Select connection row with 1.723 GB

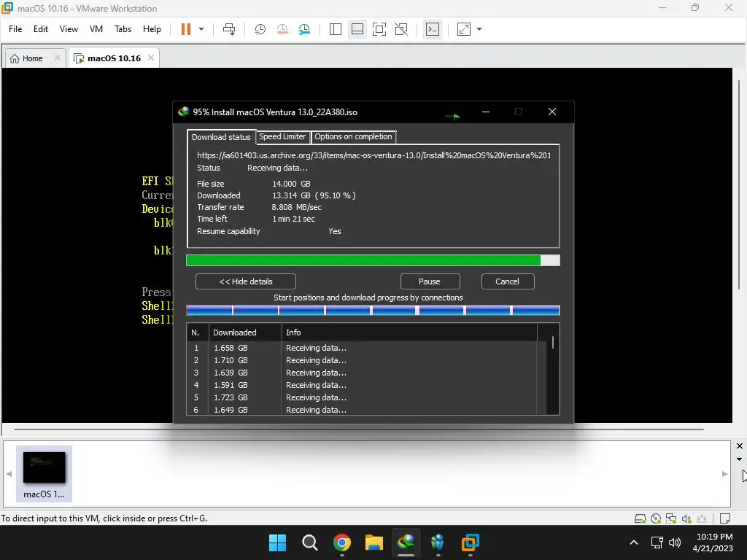click(366, 397)
